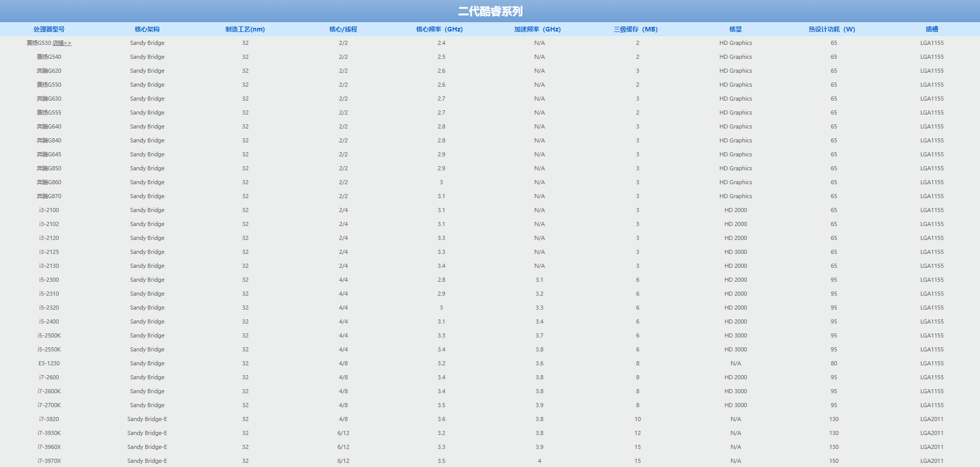This screenshot has height=467, width=980.
Task: Click the 处理器型号 column header
Action: (49, 29)
